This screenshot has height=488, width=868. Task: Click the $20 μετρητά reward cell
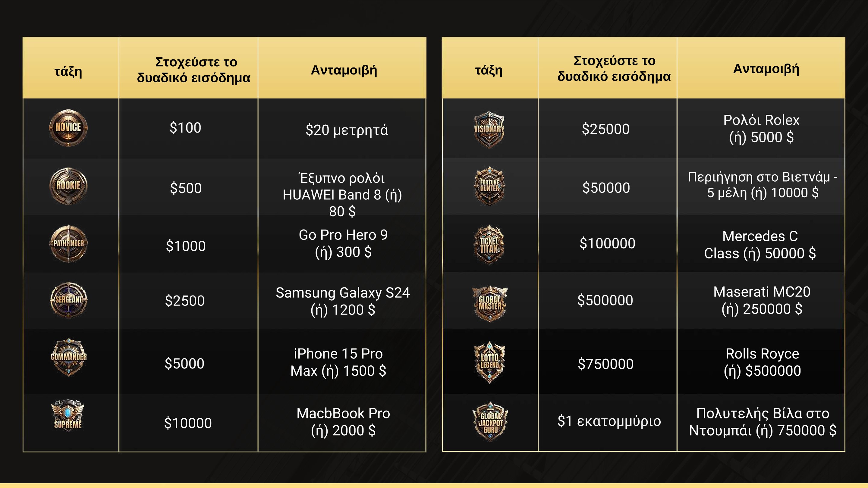[x=342, y=128]
